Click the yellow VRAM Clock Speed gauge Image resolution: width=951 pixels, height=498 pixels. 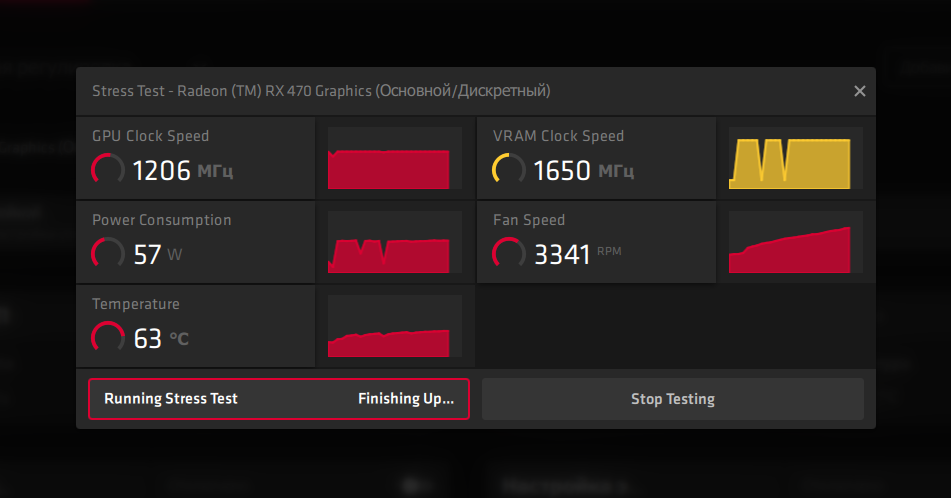(x=509, y=169)
